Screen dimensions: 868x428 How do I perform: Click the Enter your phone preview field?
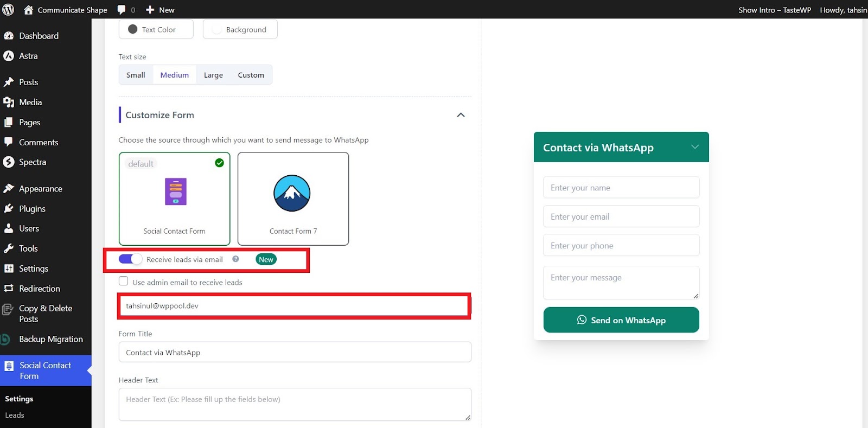[621, 245]
